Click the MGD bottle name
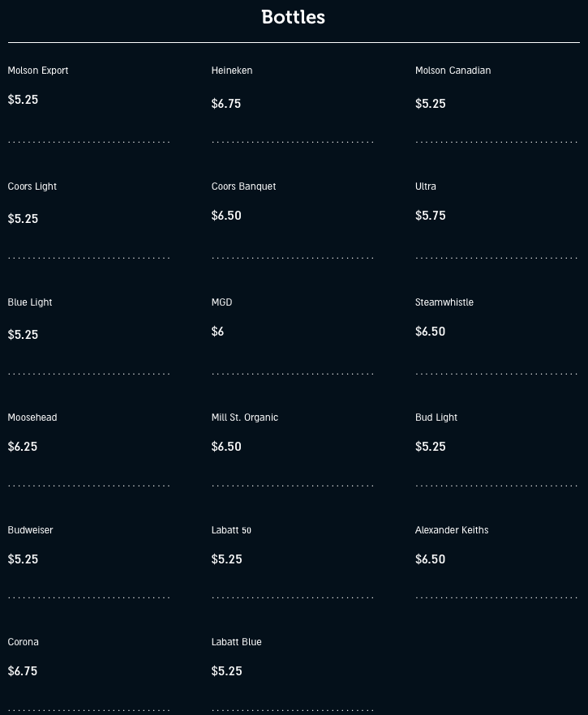The image size is (588, 715). point(221,302)
